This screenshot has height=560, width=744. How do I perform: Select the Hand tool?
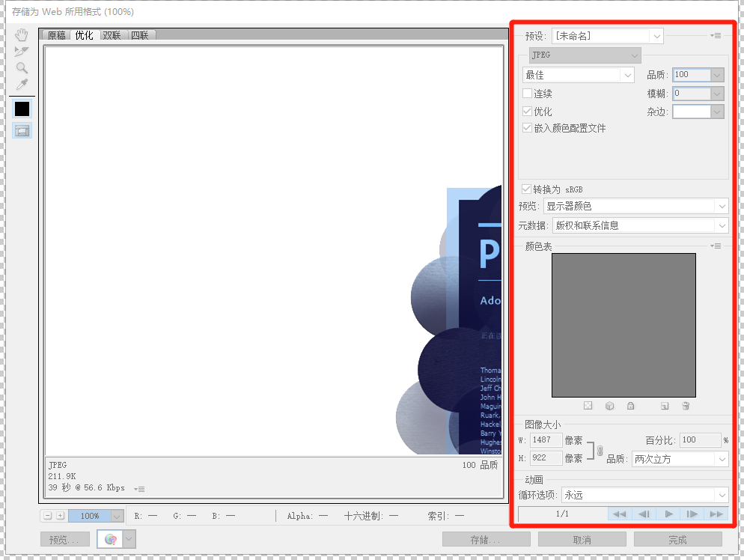point(22,34)
